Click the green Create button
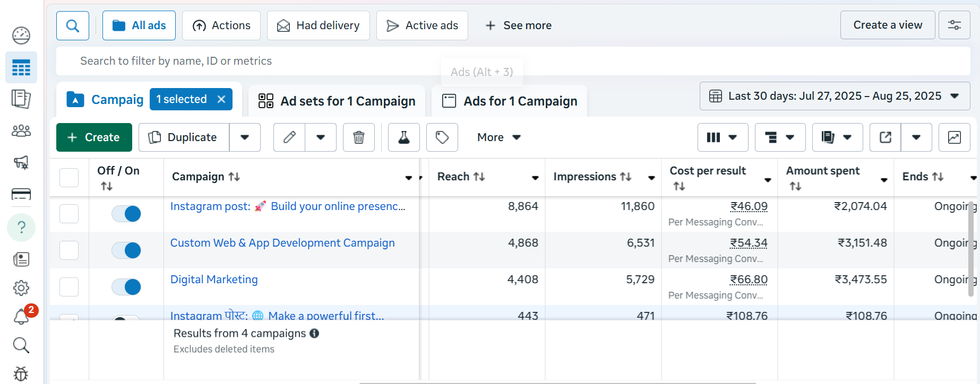Viewport: 980px width, 384px height. (x=94, y=137)
